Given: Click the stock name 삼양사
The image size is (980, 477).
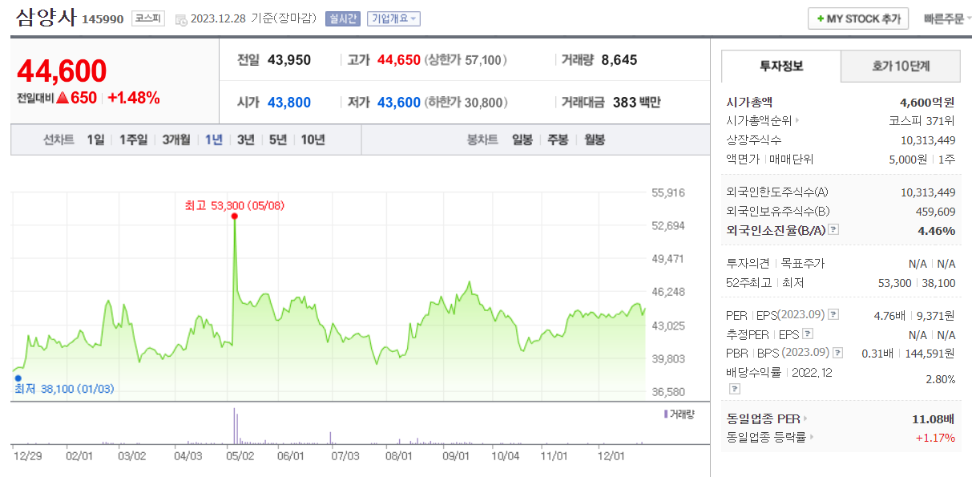Looking at the screenshot, I should point(46,18).
